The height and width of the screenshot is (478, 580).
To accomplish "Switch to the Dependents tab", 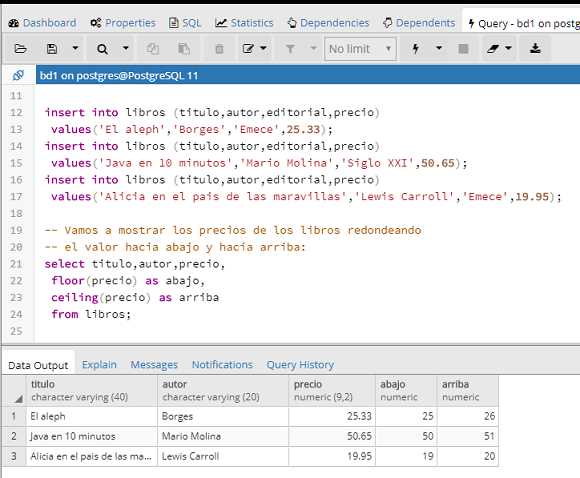I will 419,23.
